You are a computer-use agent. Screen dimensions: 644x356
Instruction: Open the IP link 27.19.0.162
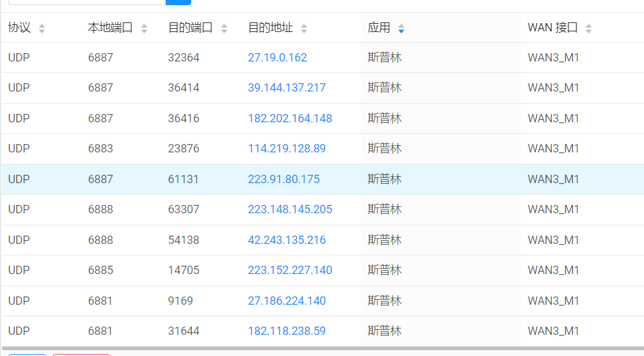[277, 58]
